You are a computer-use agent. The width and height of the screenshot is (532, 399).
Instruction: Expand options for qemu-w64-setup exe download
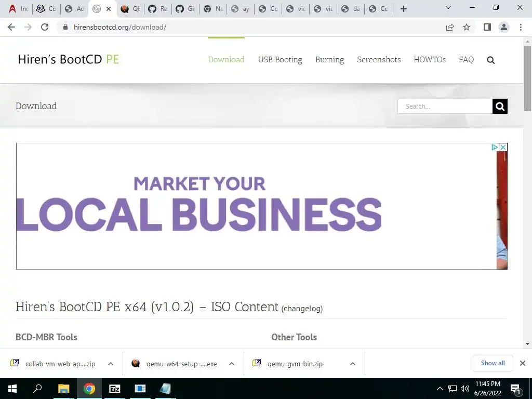pyautogui.click(x=232, y=364)
